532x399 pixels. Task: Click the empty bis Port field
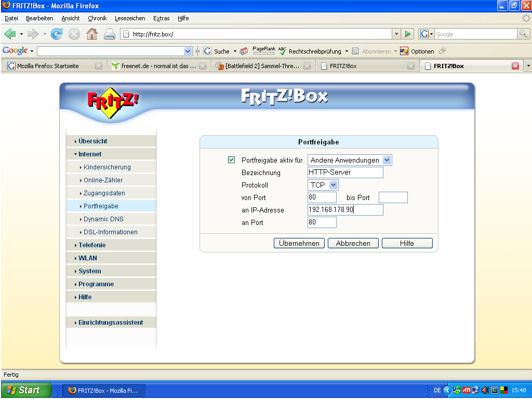tap(393, 197)
